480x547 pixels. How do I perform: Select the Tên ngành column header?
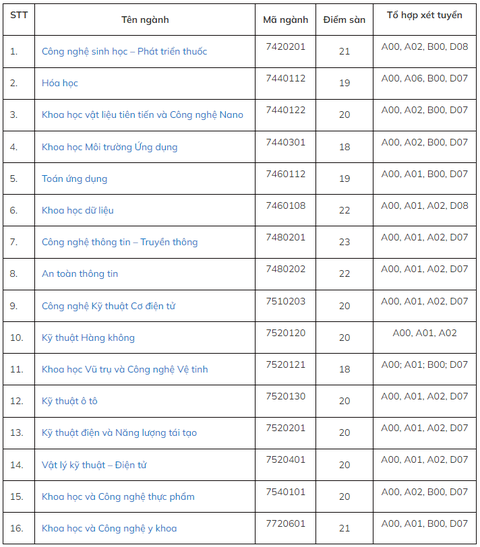pyautogui.click(x=145, y=20)
